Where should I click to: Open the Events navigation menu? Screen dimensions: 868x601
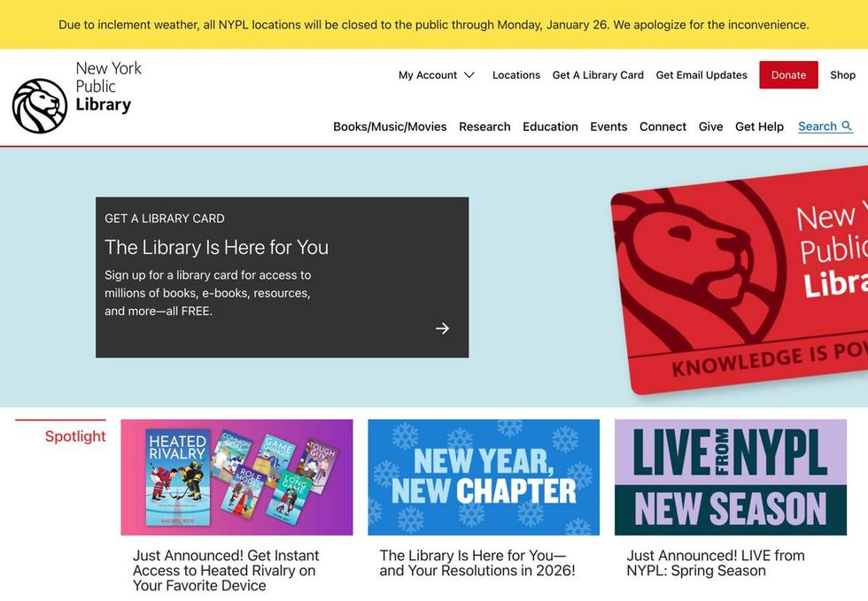pyautogui.click(x=608, y=127)
